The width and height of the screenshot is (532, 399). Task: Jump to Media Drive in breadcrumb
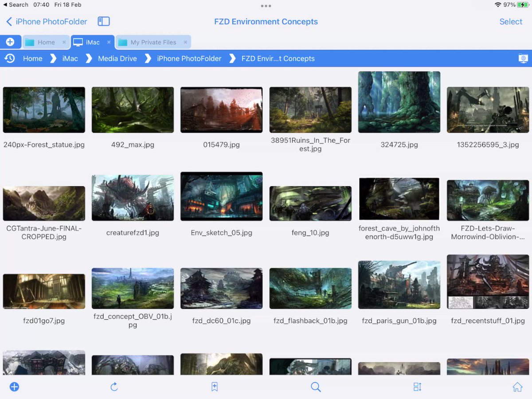tap(117, 59)
